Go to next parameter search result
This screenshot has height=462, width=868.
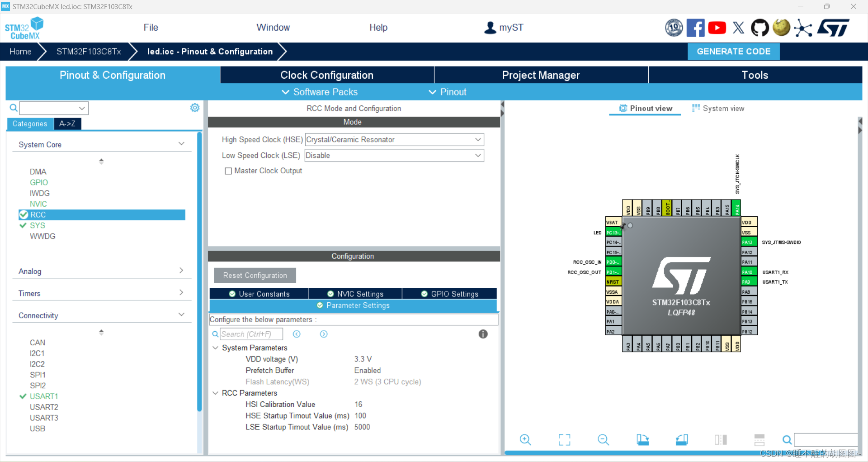point(324,334)
